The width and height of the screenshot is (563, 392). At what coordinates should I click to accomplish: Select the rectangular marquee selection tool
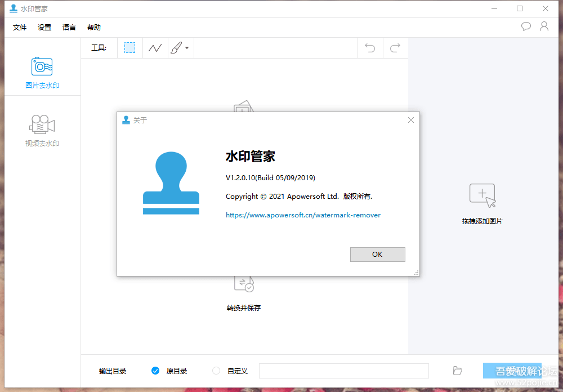point(129,48)
